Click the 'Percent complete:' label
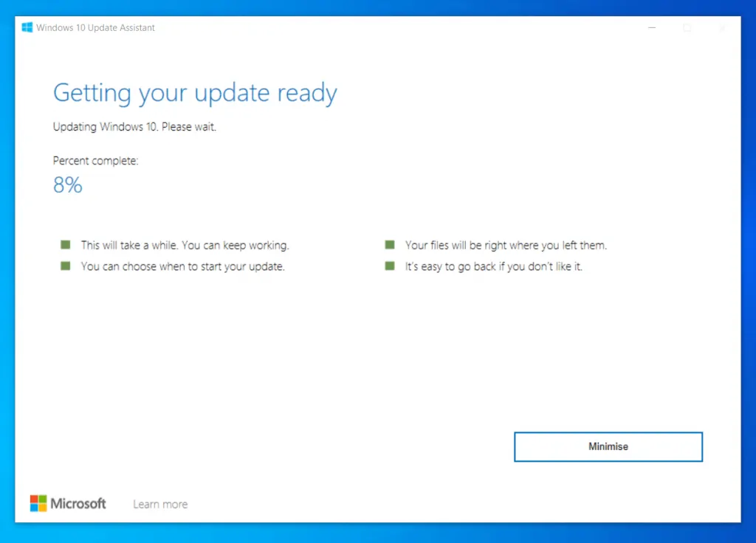The width and height of the screenshot is (756, 543). click(x=95, y=161)
